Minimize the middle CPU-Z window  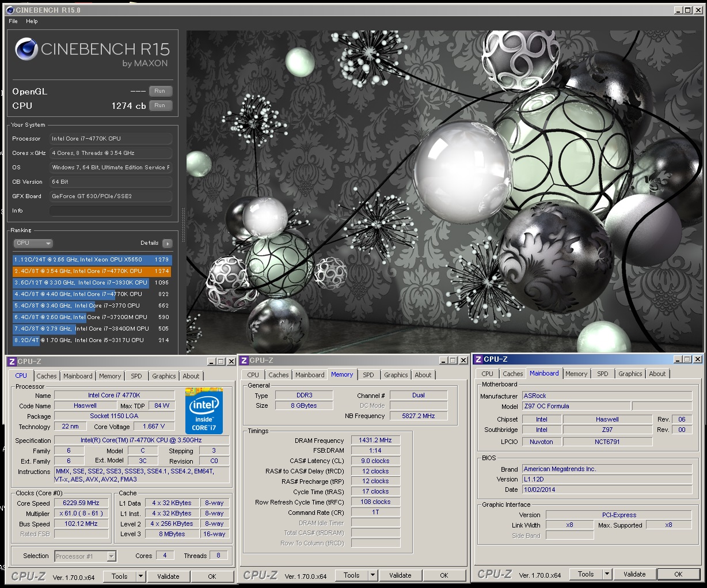coord(443,361)
